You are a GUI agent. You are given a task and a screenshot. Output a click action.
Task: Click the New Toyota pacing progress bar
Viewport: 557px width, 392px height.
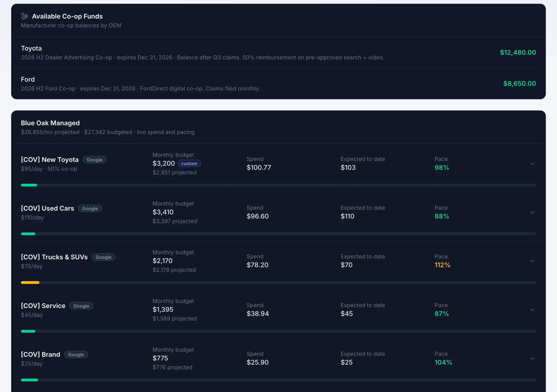coord(278,185)
